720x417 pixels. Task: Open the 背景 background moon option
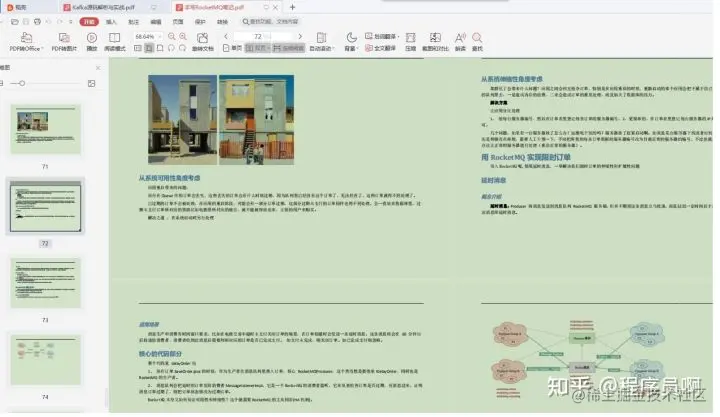click(351, 41)
